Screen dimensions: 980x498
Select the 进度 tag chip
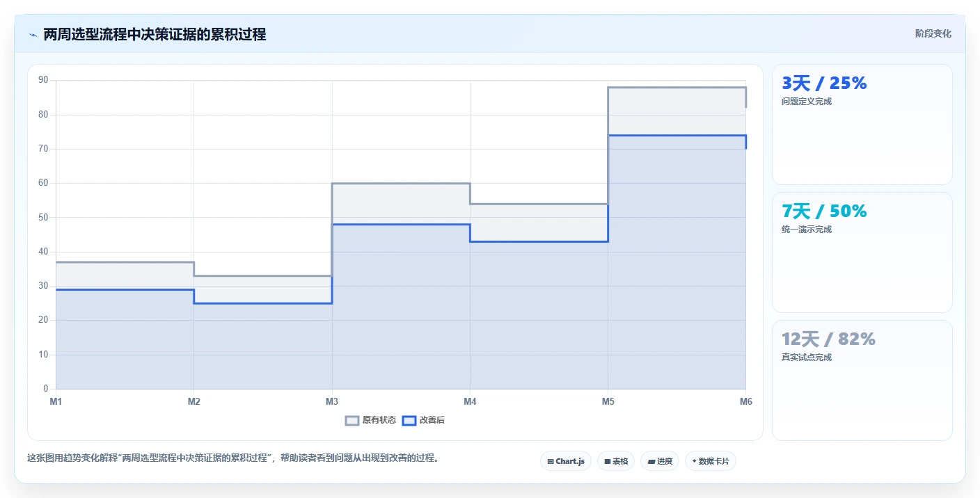coord(660,461)
